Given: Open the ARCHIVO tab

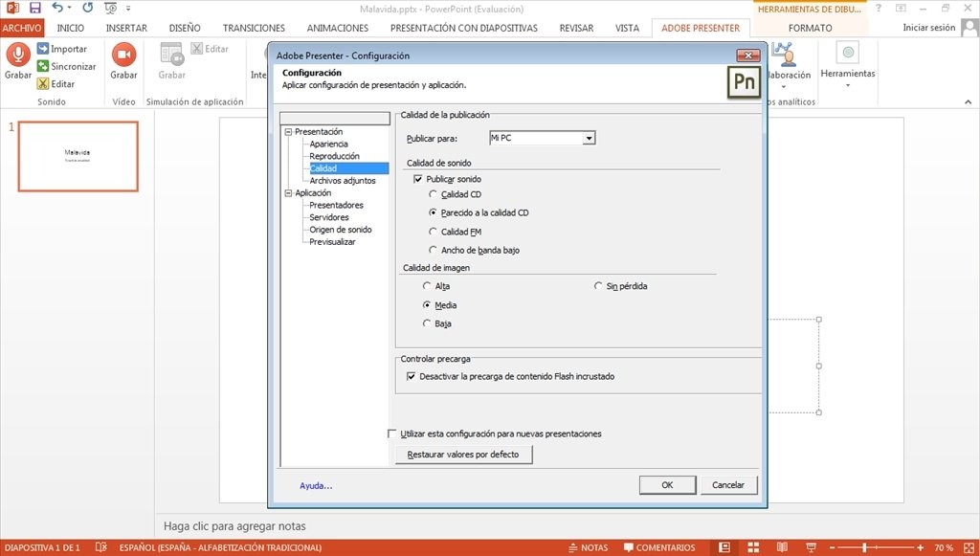Looking at the screenshot, I should (22, 28).
